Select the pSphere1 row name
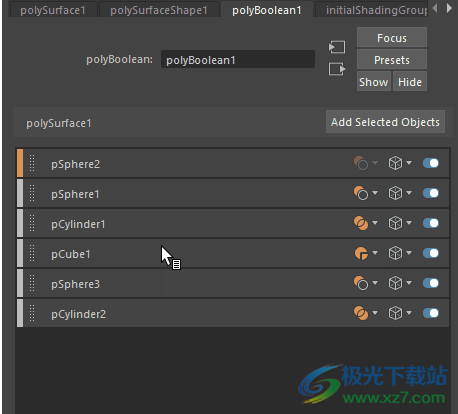The width and height of the screenshot is (458, 414). pos(75,194)
